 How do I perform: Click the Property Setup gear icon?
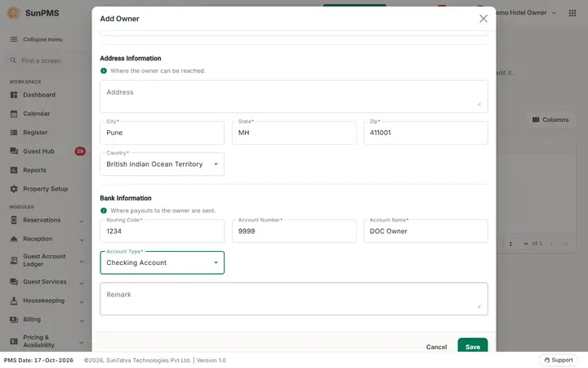pyautogui.click(x=14, y=189)
